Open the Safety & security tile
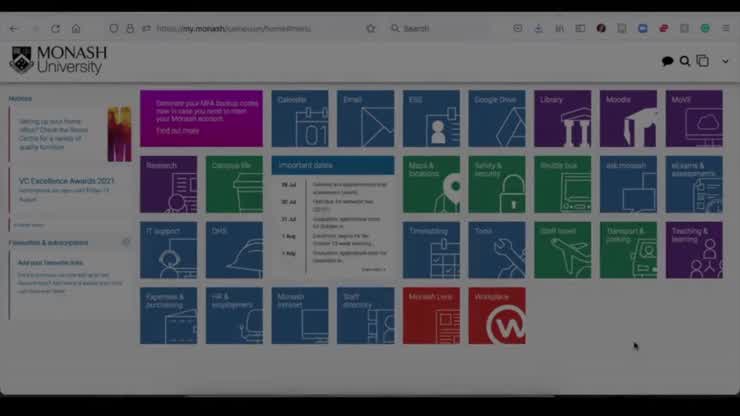The width and height of the screenshot is (740, 416). coord(497,184)
